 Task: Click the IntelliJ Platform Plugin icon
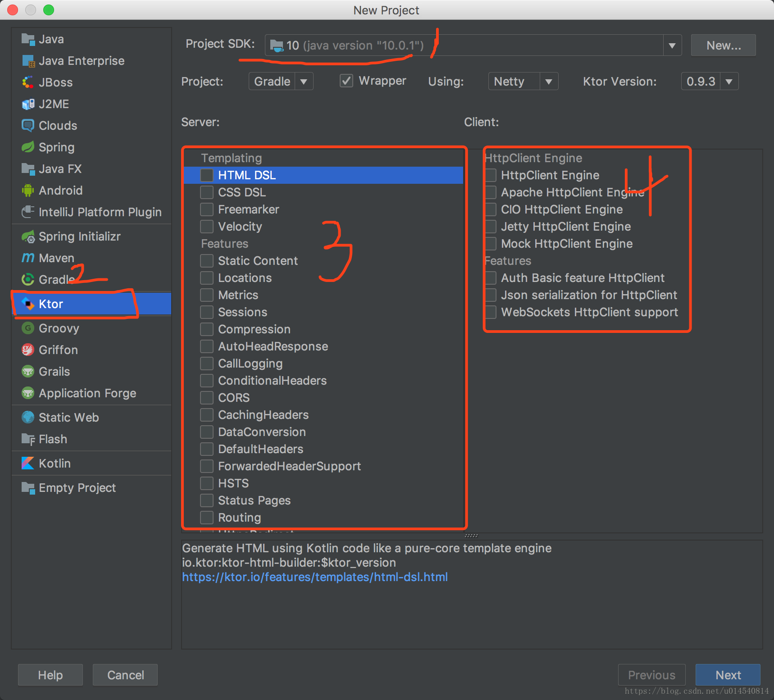coord(28,212)
